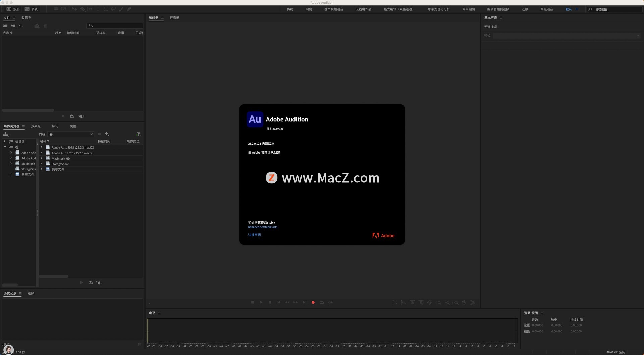This screenshot has height=355, width=644.
Task: Toggle Loop Playback in transport bar
Action: tap(322, 302)
